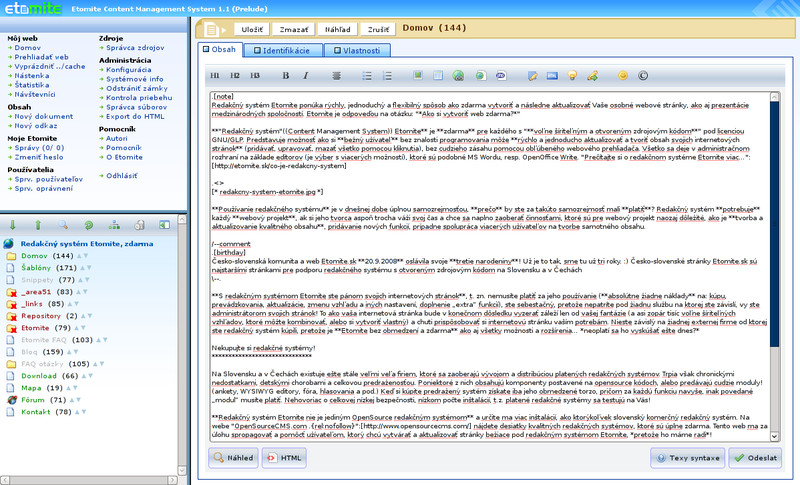Switch to the Obsah tab
The image size is (800, 485).
(220, 49)
